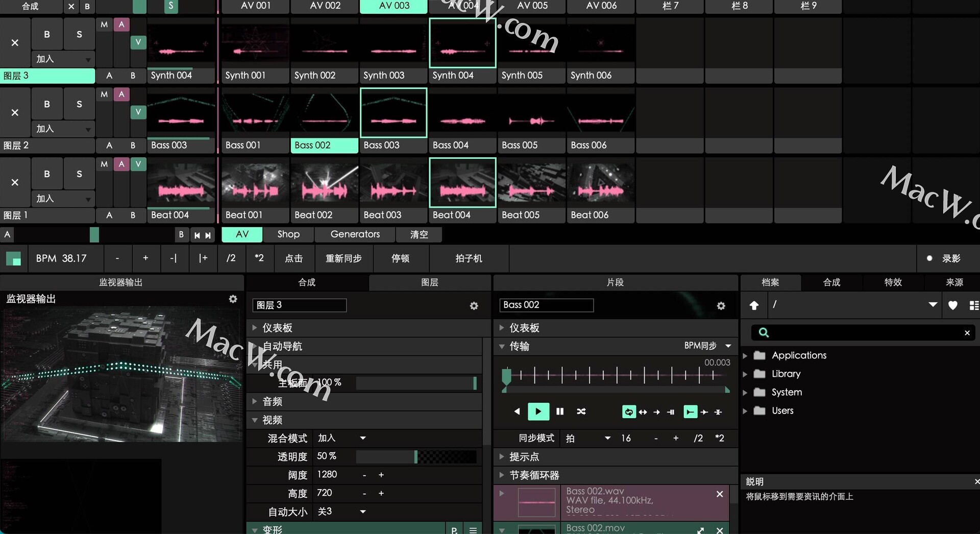Image resolution: width=980 pixels, height=534 pixels.
Task: Go up one folder with up-arrow icon
Action: pyautogui.click(x=754, y=305)
